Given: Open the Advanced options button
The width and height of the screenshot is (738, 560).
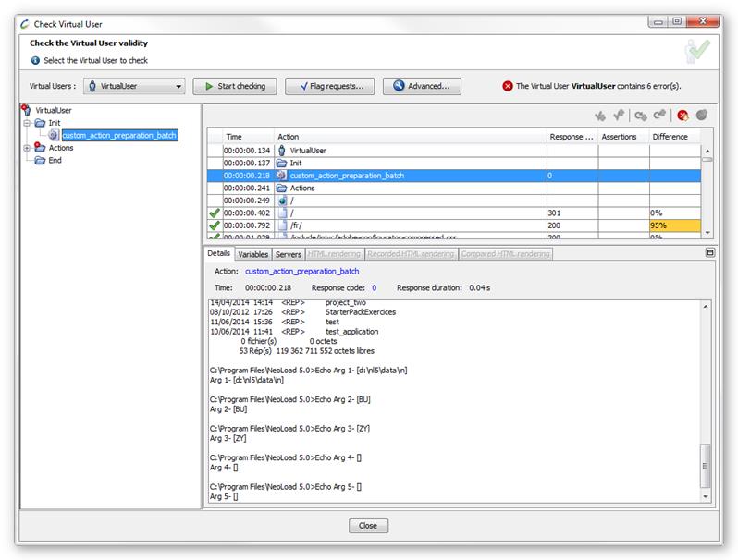Looking at the screenshot, I should [422, 86].
